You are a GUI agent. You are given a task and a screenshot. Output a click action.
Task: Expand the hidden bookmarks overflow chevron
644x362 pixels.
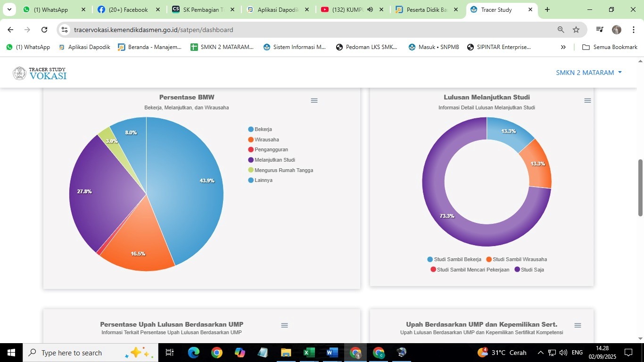[563, 47]
